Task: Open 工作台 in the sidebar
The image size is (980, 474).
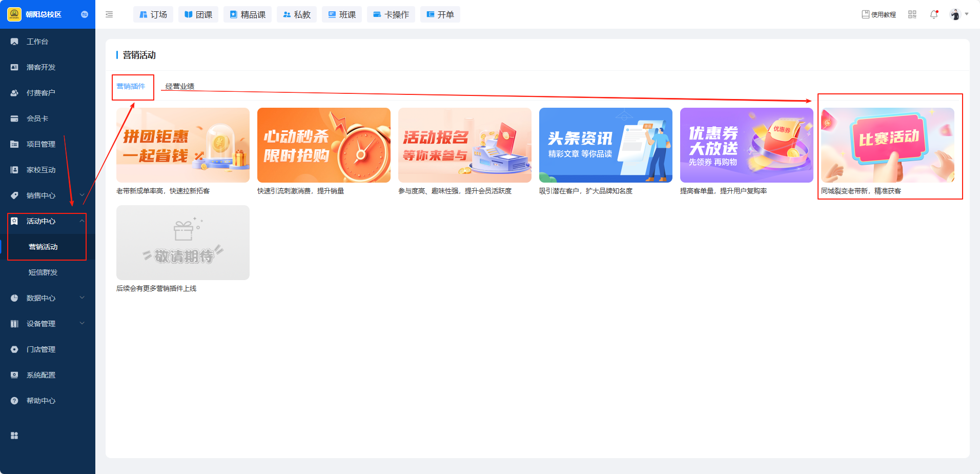Action: point(37,42)
